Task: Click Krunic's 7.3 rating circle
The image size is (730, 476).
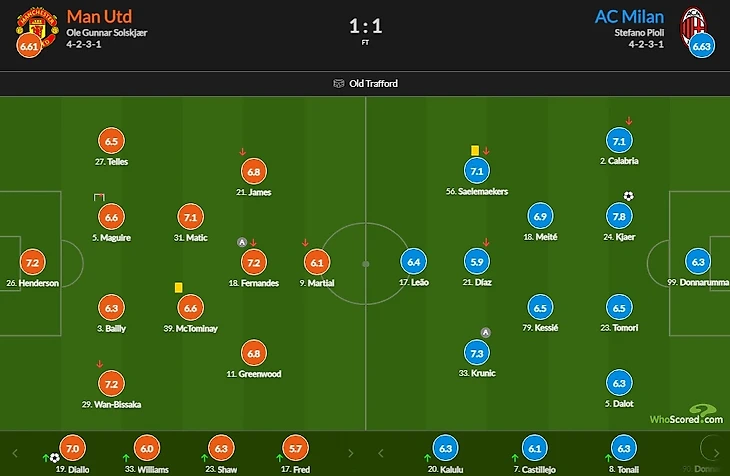Action: pyautogui.click(x=476, y=354)
